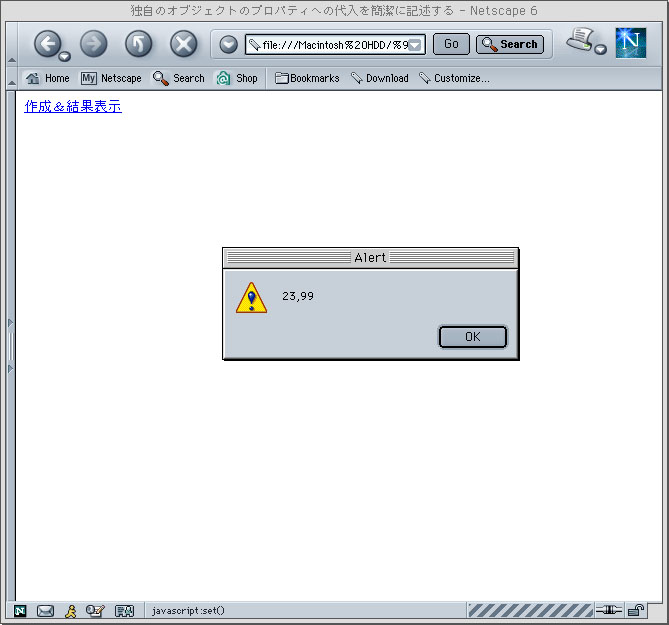Open the round dropdown left of URL bar

point(228,44)
